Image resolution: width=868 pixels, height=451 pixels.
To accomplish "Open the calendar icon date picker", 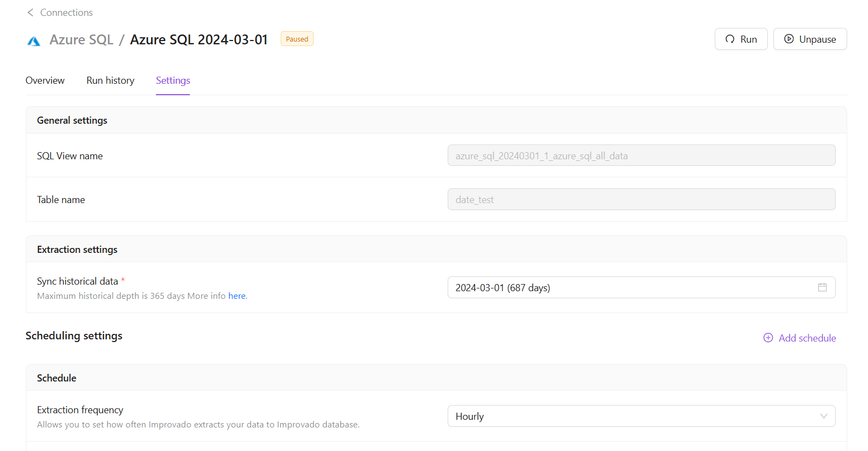I will point(822,287).
